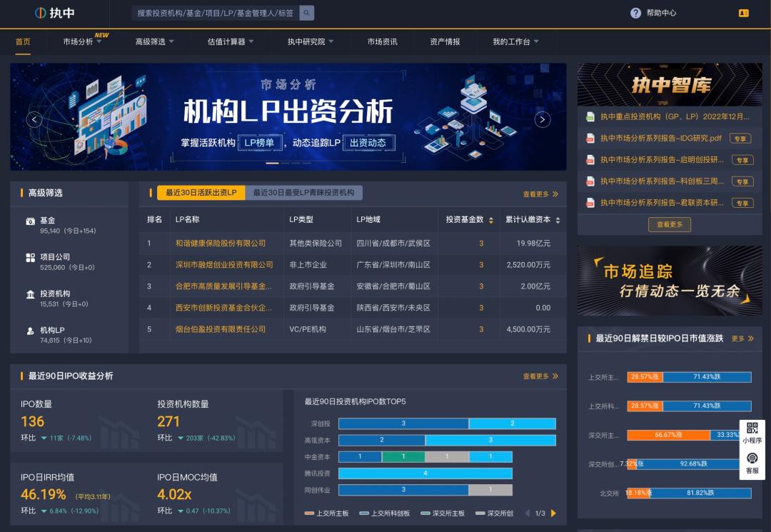Open the 市场资讯 nav item
771x532 pixels.
[383, 42]
